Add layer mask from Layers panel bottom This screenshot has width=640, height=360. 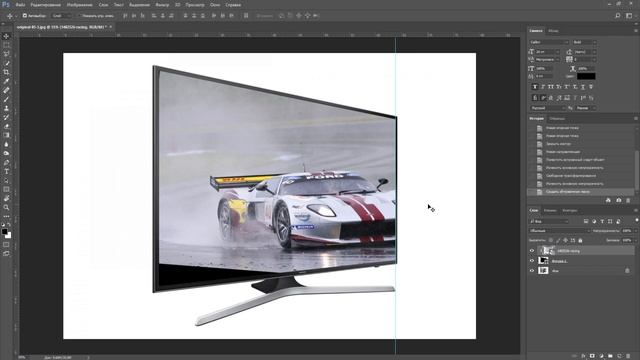click(x=592, y=356)
